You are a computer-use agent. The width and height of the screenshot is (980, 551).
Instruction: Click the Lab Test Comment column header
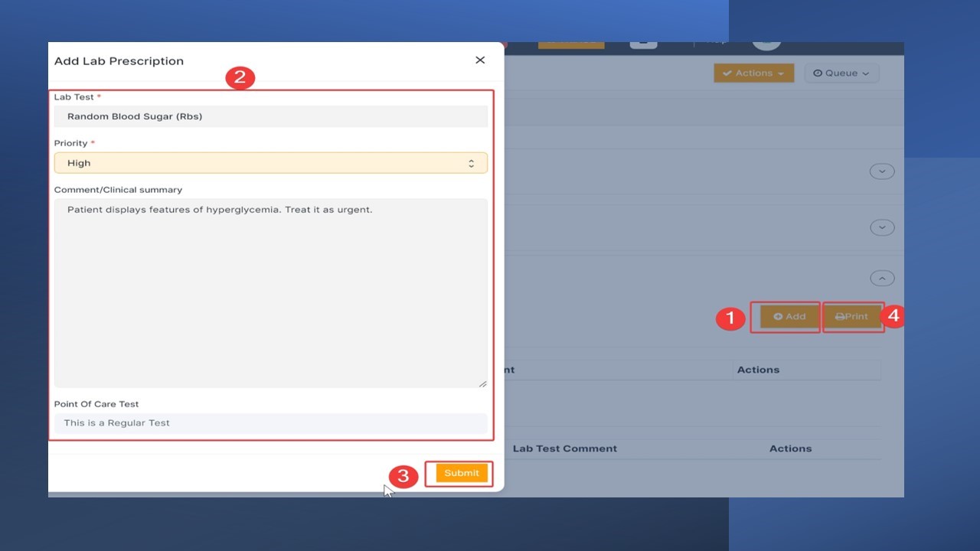[x=565, y=448]
